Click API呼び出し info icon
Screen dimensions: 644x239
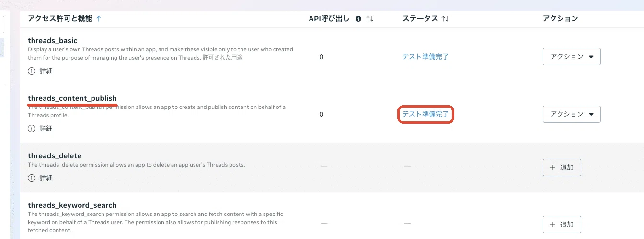pyautogui.click(x=358, y=19)
